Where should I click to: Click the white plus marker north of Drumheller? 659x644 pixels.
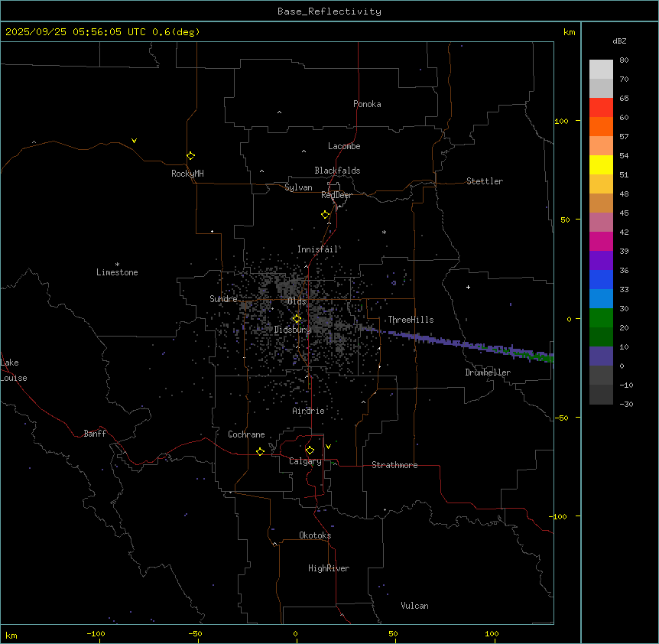coord(469,287)
